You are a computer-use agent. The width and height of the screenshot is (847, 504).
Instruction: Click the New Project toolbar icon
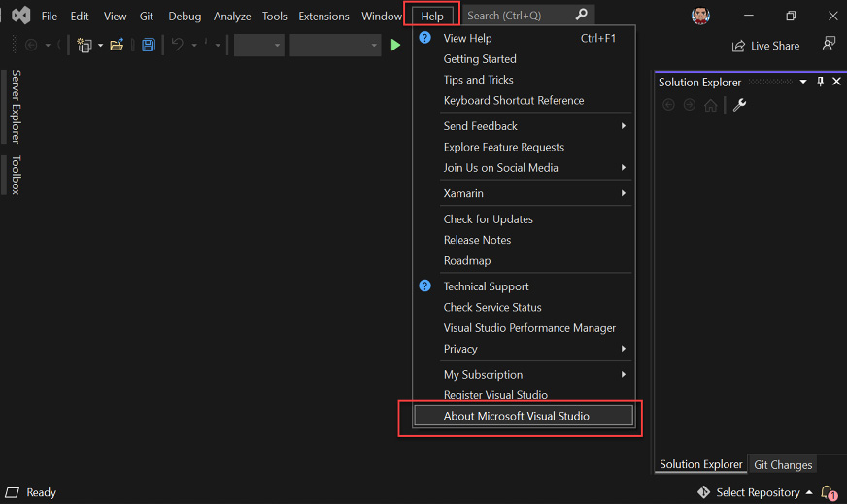coord(85,46)
